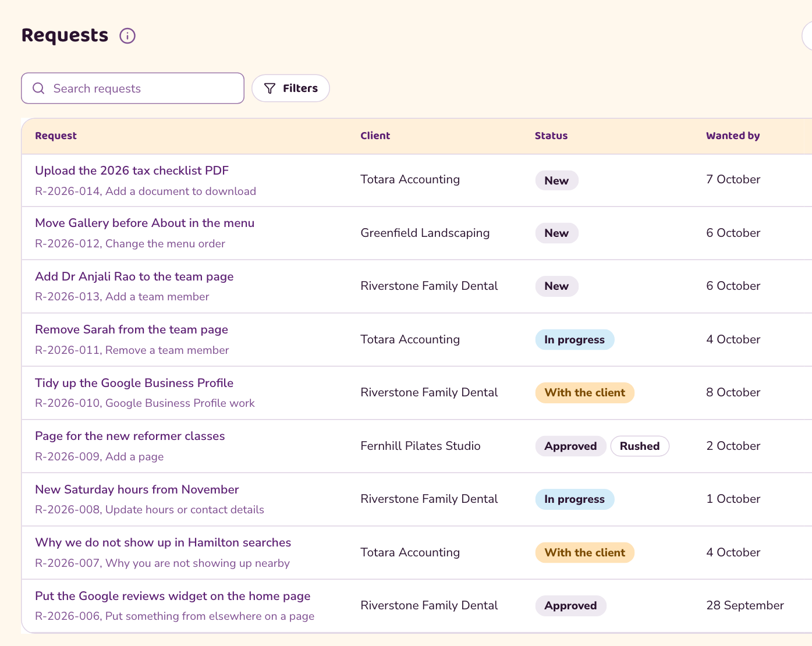
Task: Open the Filters button
Action: 290,88
